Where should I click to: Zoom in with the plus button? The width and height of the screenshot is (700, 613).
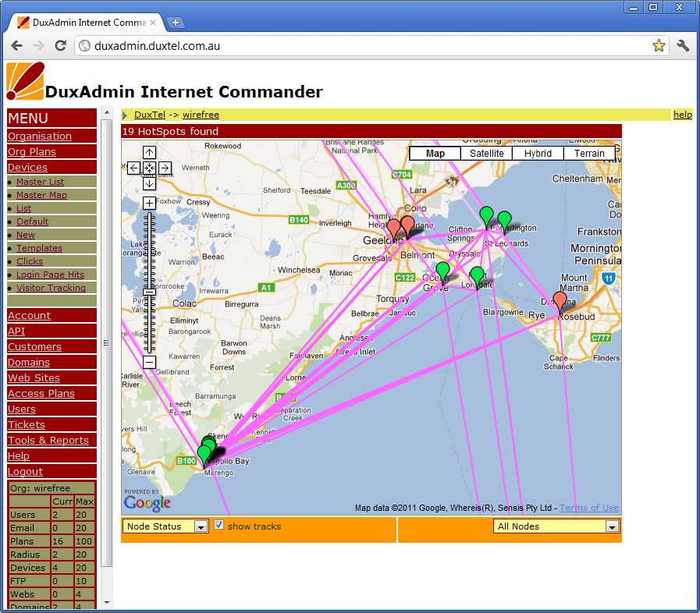(x=149, y=203)
